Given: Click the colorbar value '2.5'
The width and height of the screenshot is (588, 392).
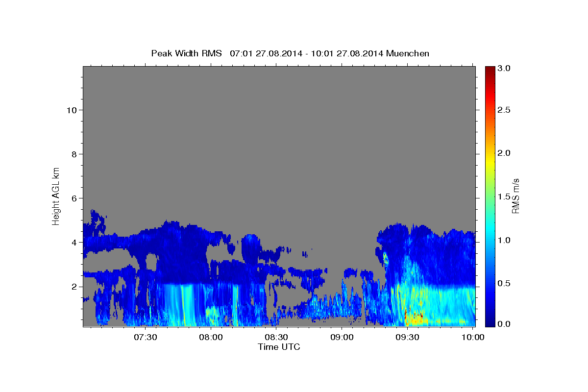Looking at the screenshot, I should [x=503, y=110].
